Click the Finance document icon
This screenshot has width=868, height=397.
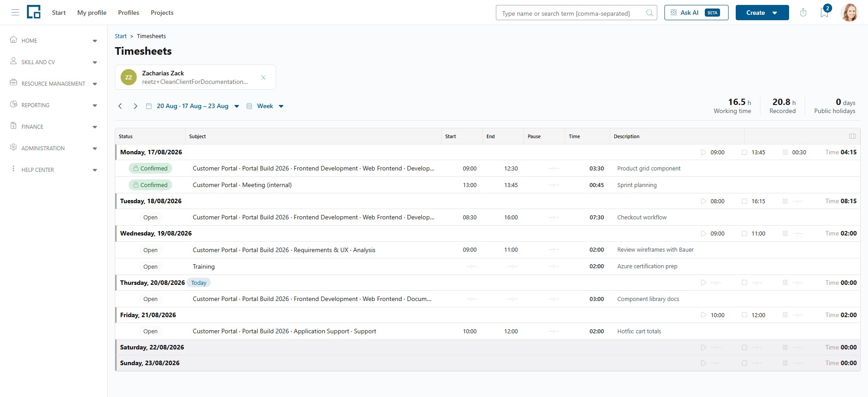click(13, 126)
